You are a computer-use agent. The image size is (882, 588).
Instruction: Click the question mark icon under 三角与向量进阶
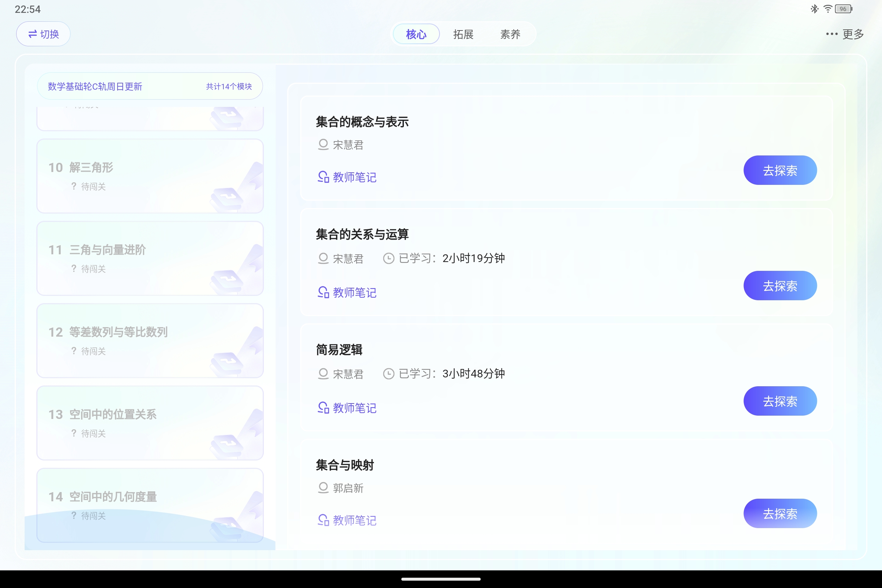pos(74,269)
